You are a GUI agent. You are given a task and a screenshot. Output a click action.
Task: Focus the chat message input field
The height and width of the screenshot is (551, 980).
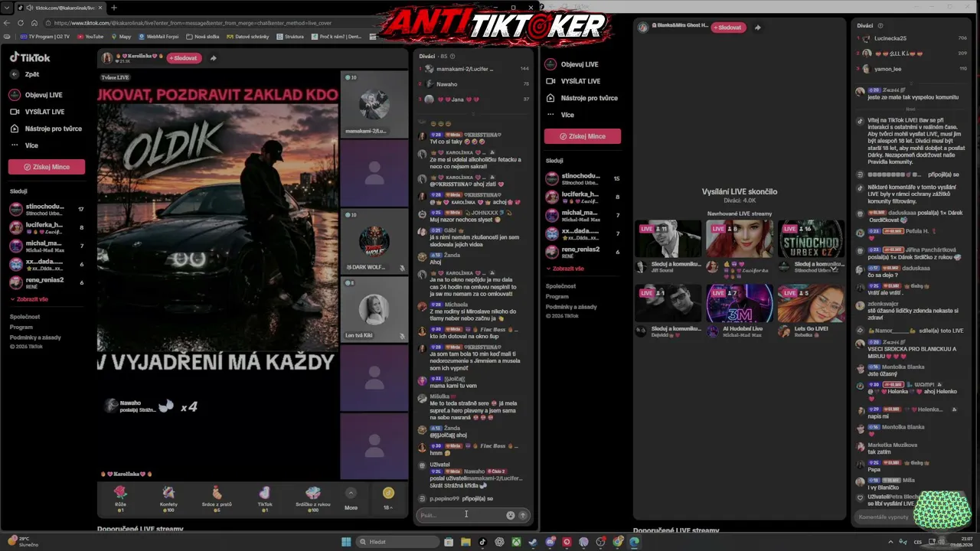point(460,515)
